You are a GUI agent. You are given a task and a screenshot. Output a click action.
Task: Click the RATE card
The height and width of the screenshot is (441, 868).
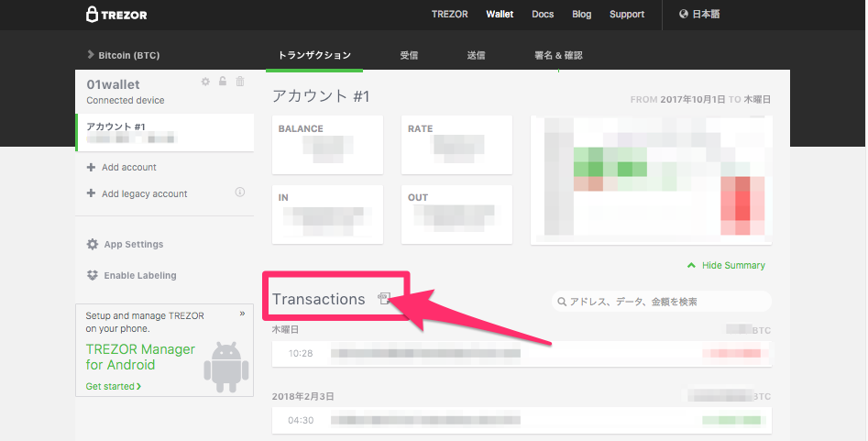click(456, 145)
